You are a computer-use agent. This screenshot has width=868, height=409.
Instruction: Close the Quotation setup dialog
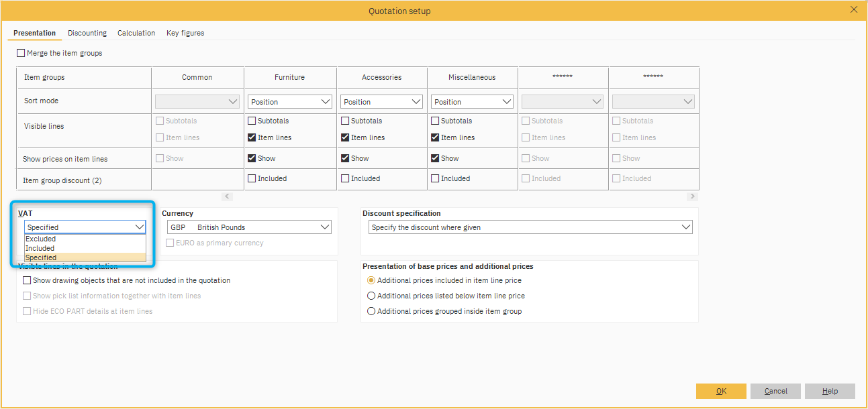point(854,9)
